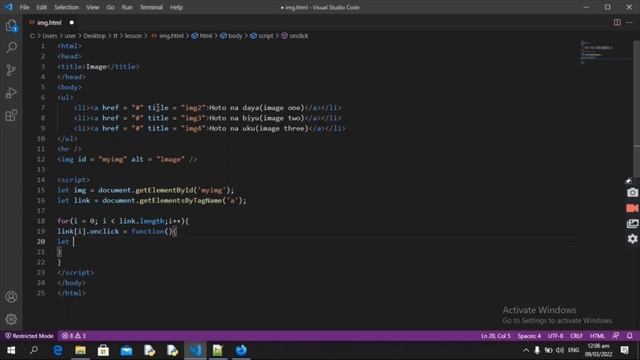Open the View menu
The width and height of the screenshot is (640, 360).
click(x=93, y=7)
